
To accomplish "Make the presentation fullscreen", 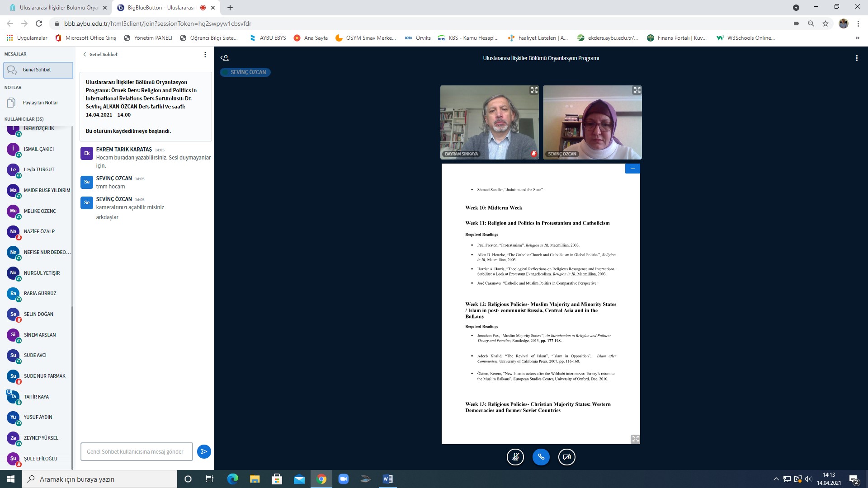I will coord(635,439).
